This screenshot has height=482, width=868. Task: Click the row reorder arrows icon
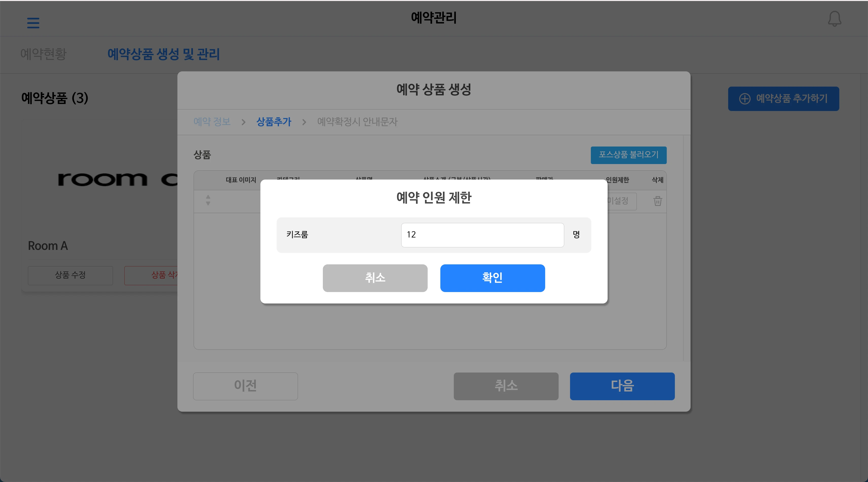208,200
